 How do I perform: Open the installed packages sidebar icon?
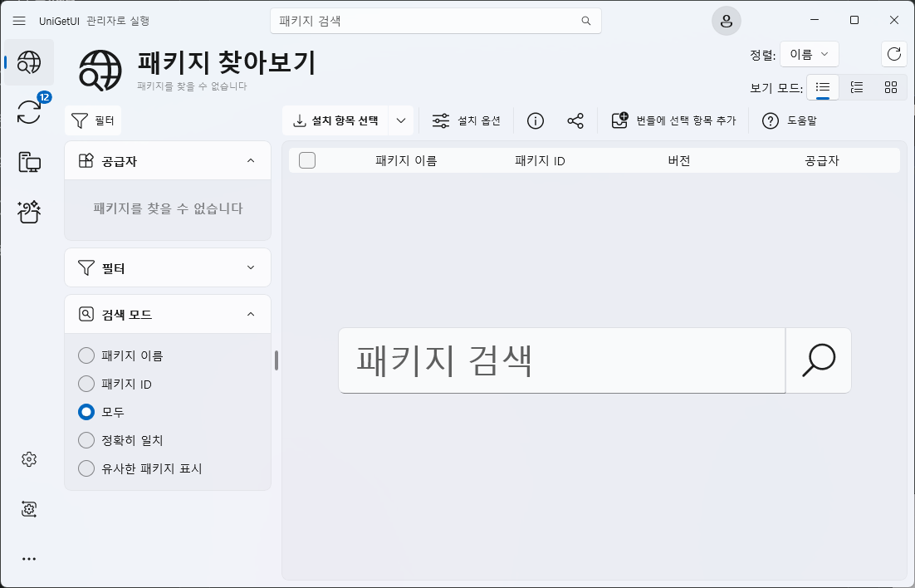(x=29, y=162)
